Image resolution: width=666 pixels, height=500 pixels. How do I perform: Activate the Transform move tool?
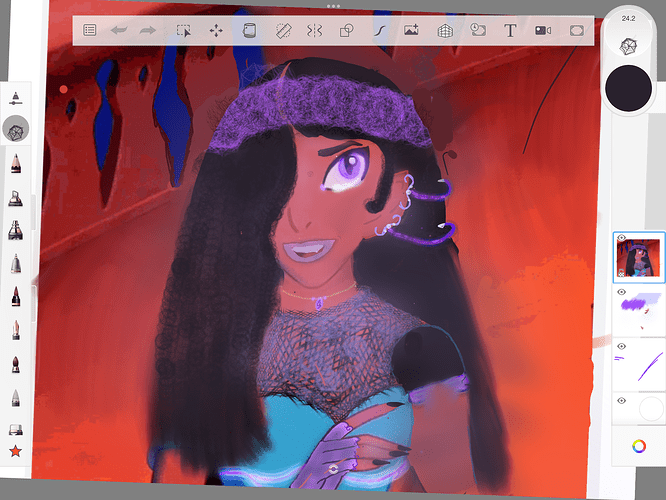point(216,30)
